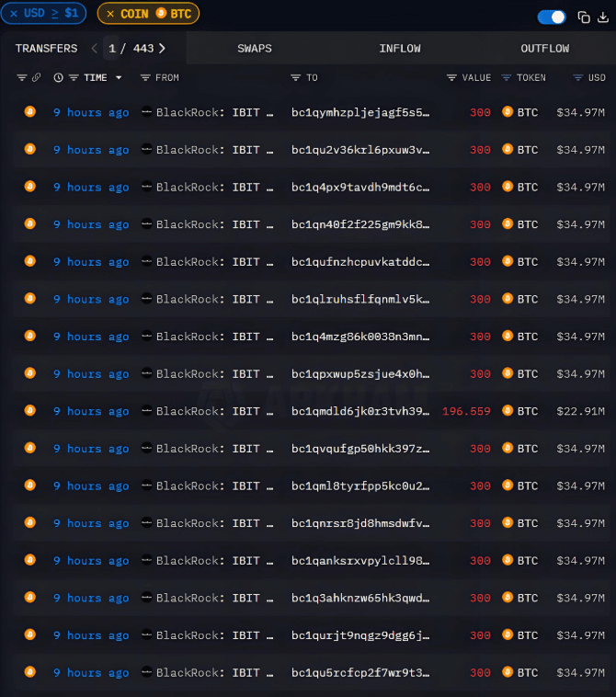Click Bitcoin icon of bc1q4px9tavdh9mdt6c row
This screenshot has height=697, width=616.
coord(30,187)
